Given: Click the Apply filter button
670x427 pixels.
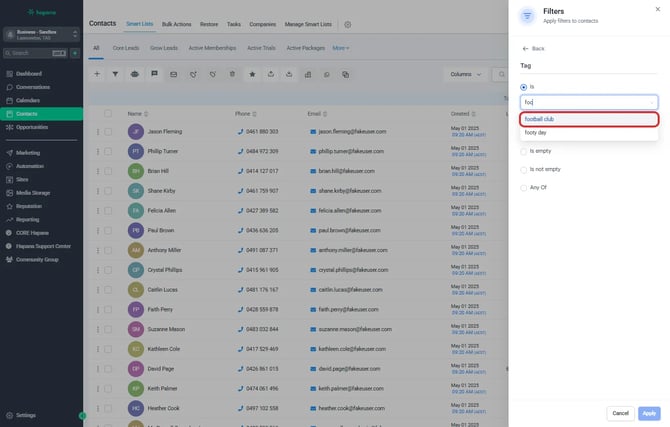Looking at the screenshot, I should point(649,412).
